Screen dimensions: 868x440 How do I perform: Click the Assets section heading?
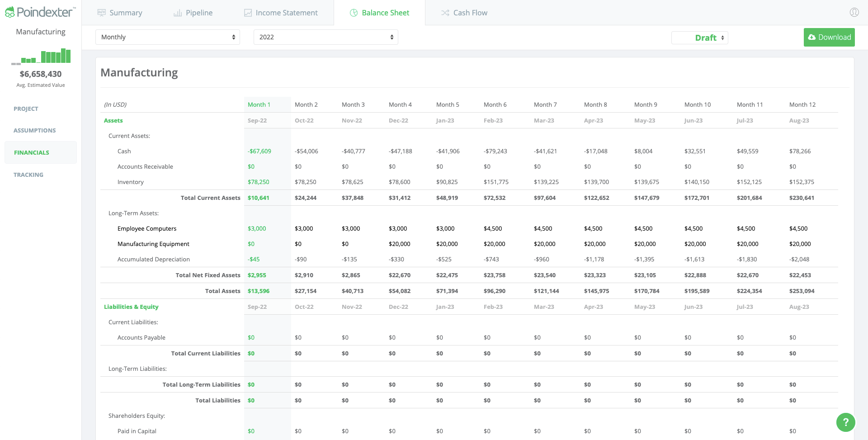113,120
